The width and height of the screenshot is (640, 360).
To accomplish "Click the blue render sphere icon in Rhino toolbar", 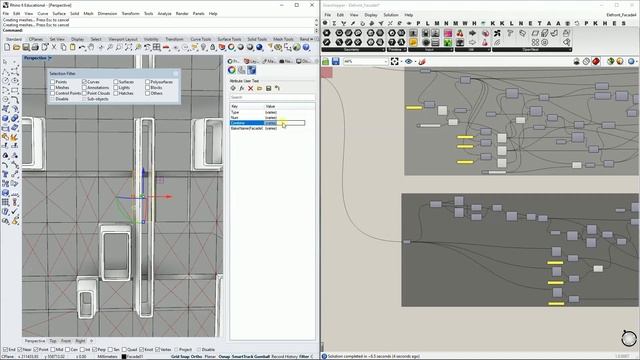I will [x=259, y=47].
